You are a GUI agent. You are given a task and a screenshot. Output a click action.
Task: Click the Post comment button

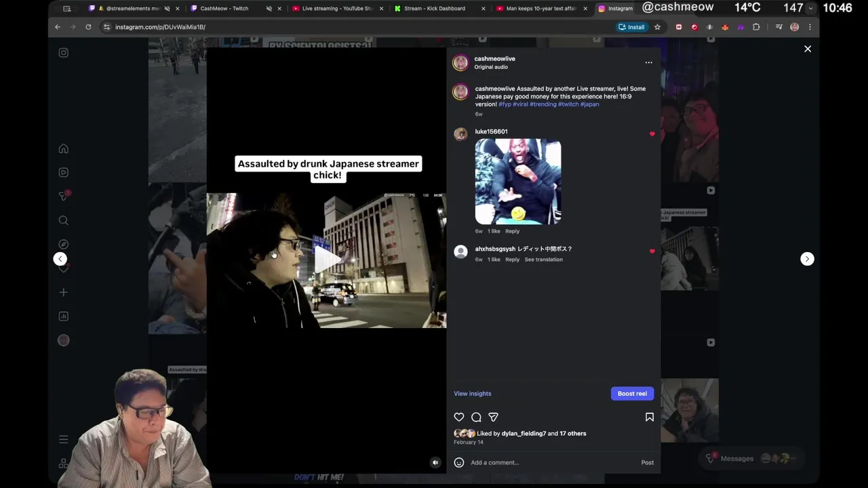tap(648, 462)
